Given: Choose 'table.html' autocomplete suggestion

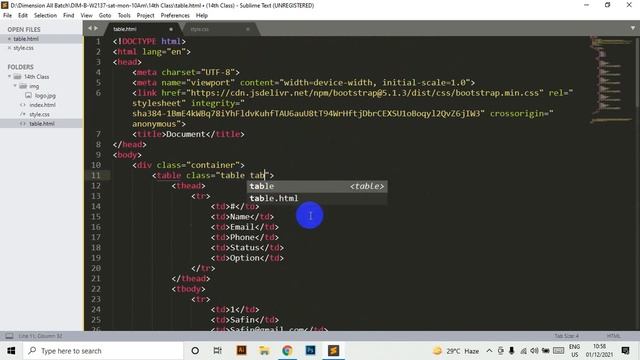Looking at the screenshot, I should coord(317,198).
